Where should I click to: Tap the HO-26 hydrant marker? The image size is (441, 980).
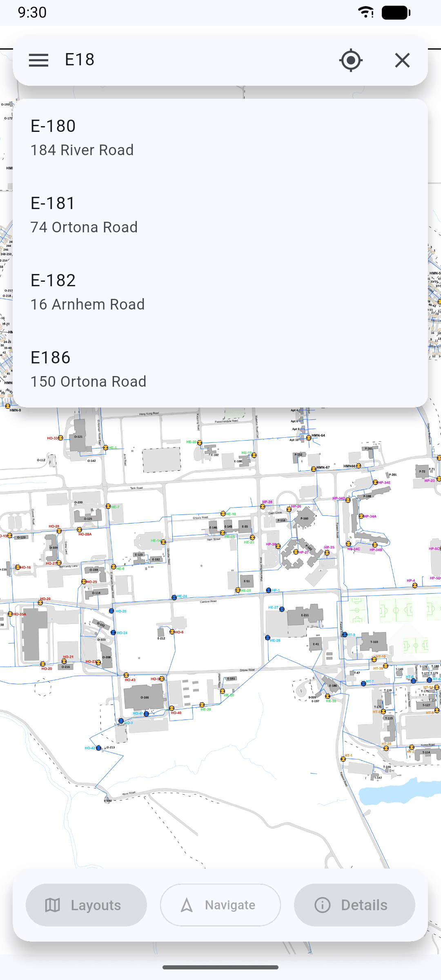[40, 602]
